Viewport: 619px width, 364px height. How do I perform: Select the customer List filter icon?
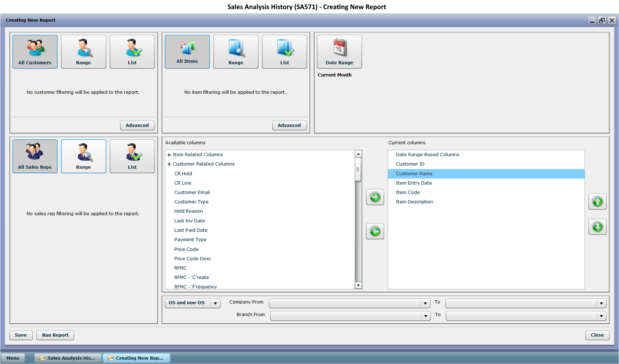click(132, 51)
